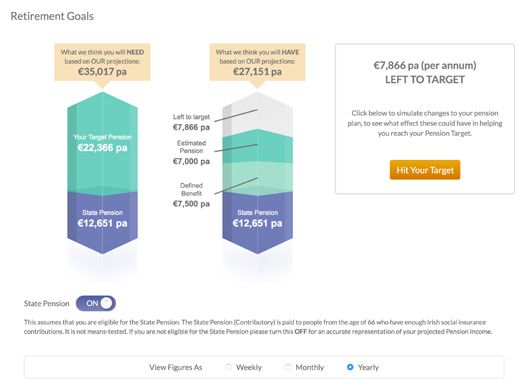
Task: Click the purple State Pension block in NEED column
Action: click(x=102, y=222)
